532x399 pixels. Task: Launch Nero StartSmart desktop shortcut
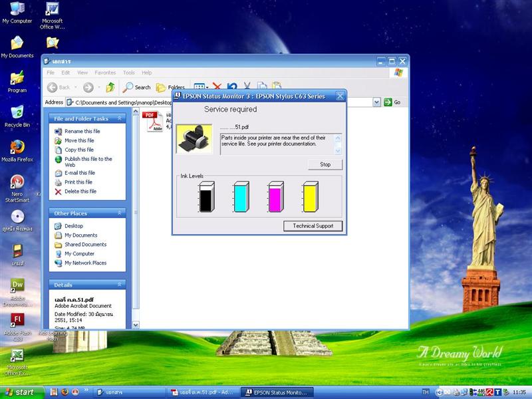17,189
